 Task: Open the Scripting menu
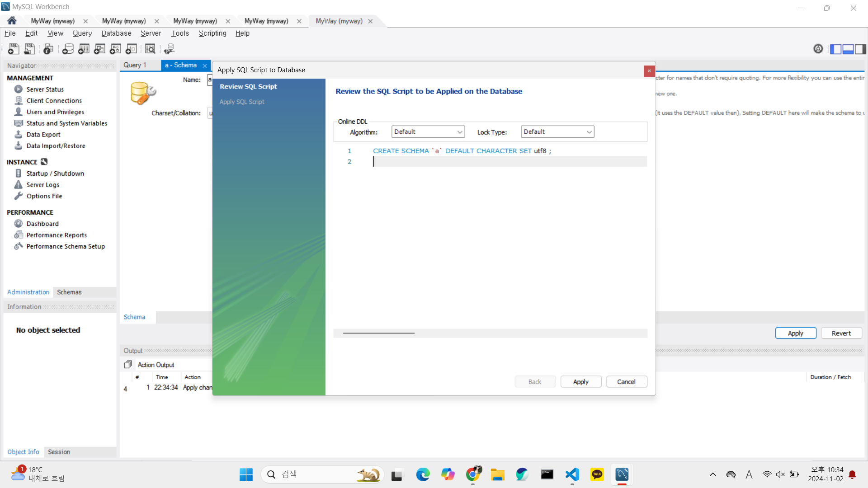click(212, 33)
